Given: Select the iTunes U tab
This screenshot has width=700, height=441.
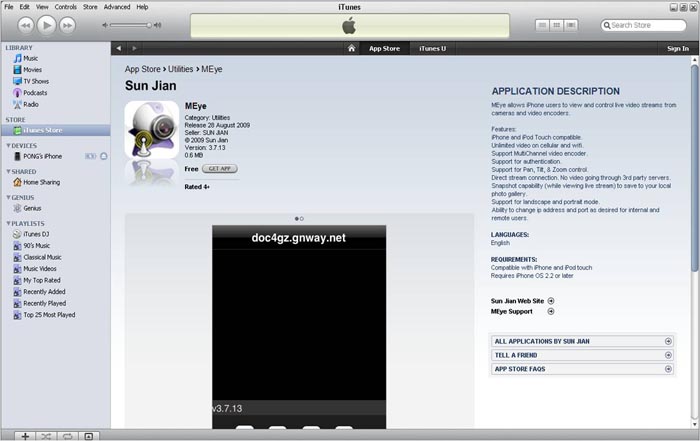Looking at the screenshot, I should (x=432, y=48).
